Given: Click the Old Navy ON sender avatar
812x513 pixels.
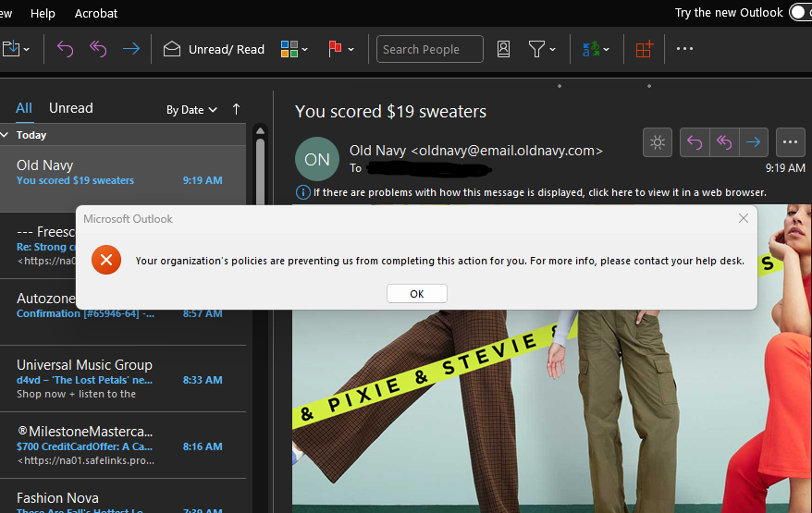Looking at the screenshot, I should click(x=317, y=159).
